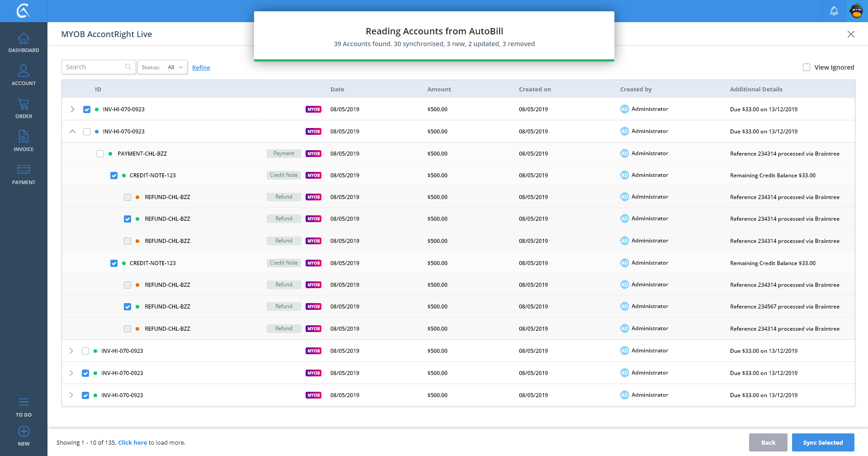Open notifications bell icon
868x456 pixels.
(x=834, y=11)
